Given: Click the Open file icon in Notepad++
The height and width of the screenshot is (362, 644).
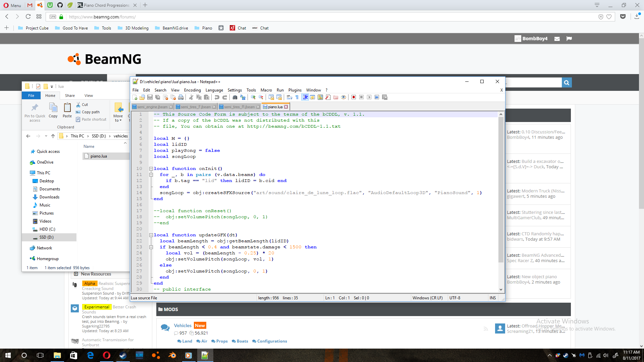Looking at the screenshot, I should tap(142, 97).
